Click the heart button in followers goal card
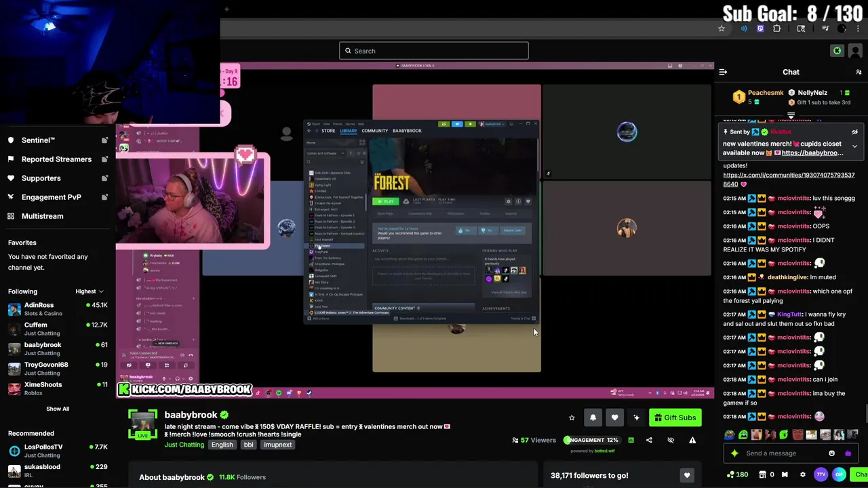868x488 pixels. click(687, 476)
